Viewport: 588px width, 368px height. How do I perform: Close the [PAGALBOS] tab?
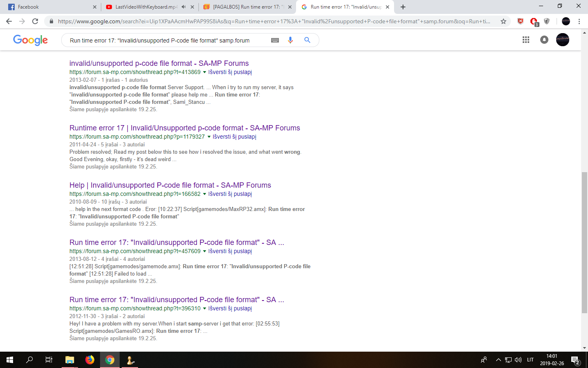[290, 7]
